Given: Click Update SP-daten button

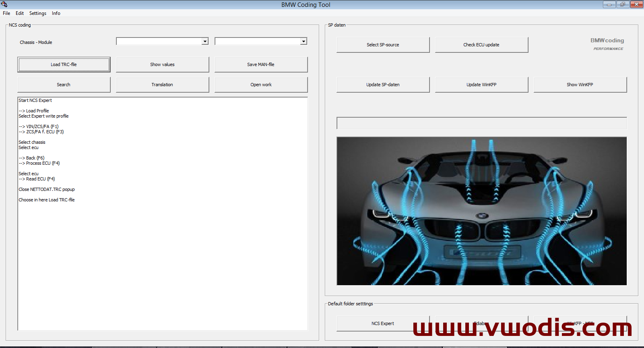Looking at the screenshot, I should point(383,85).
